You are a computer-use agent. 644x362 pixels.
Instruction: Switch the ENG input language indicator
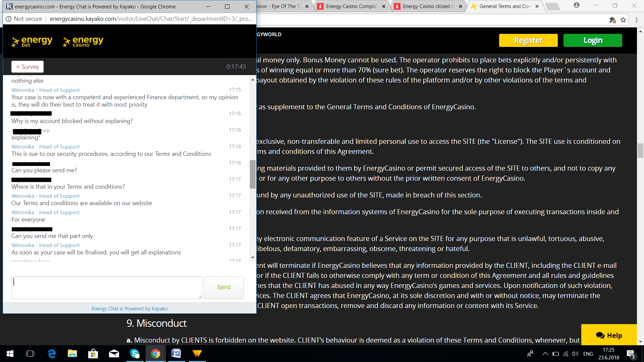click(588, 354)
